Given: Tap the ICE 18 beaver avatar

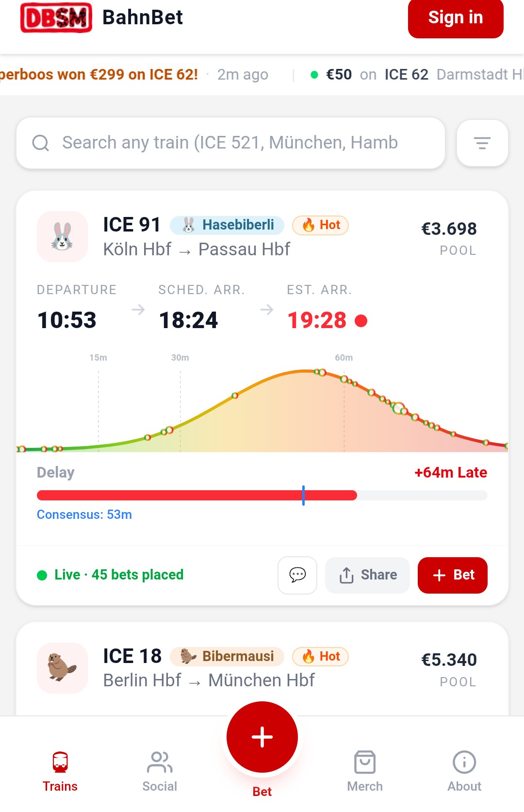Looking at the screenshot, I should pyautogui.click(x=62, y=668).
